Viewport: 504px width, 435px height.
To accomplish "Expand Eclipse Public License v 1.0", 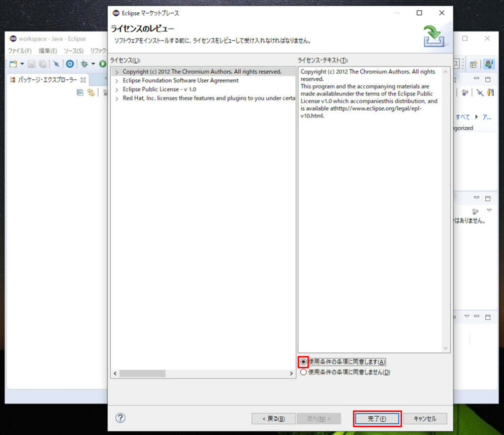I will pos(117,90).
